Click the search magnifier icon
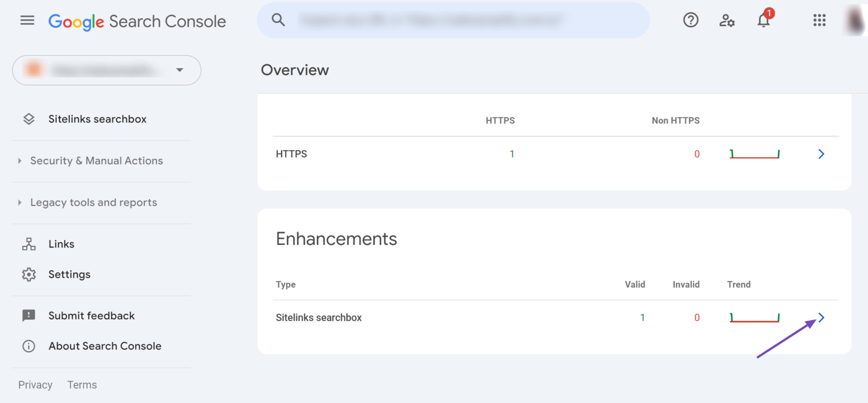 (x=278, y=20)
